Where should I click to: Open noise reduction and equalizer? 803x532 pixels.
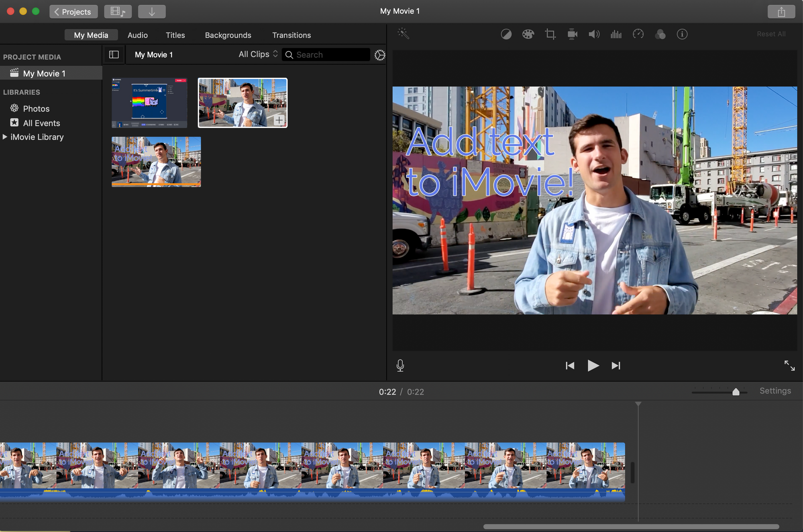coord(616,35)
